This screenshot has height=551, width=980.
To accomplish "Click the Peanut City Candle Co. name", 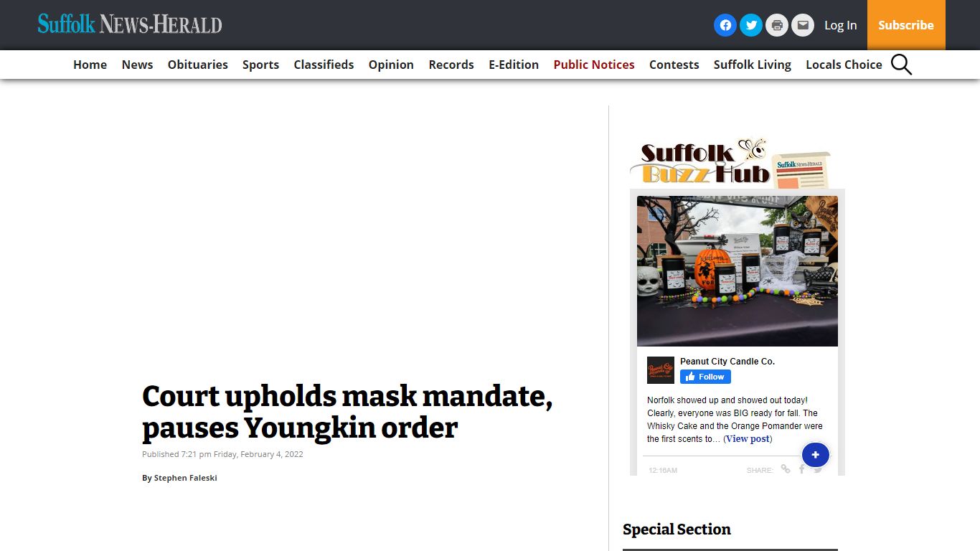I will click(727, 362).
